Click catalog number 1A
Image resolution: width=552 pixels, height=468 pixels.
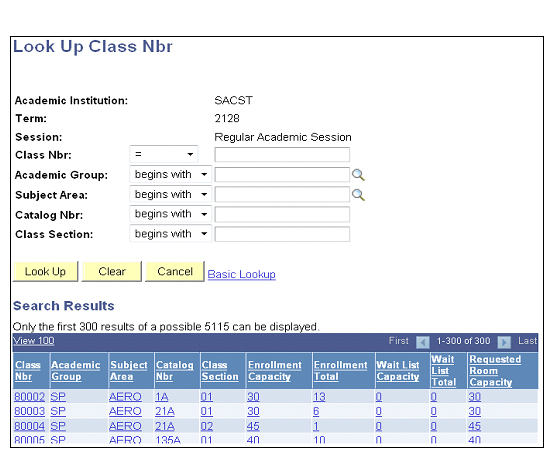click(162, 397)
